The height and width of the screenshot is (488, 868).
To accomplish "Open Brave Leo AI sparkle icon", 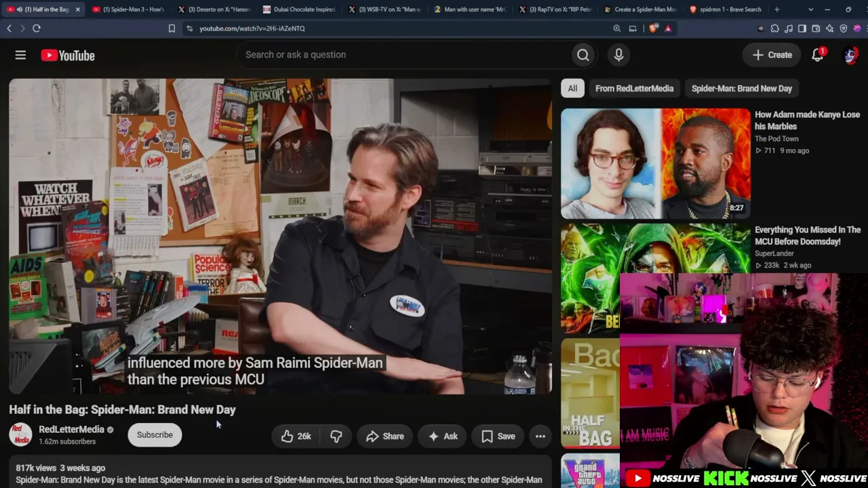I will [830, 28].
